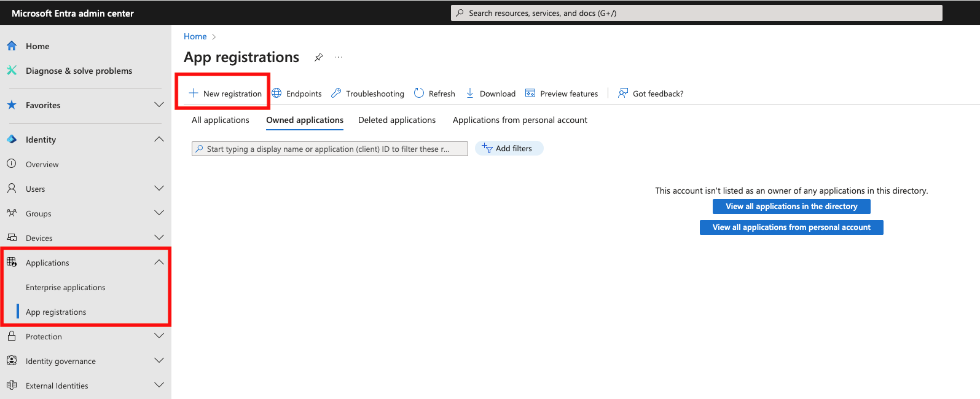Click the Diagnose & solve problems label
This screenshot has width=980, height=399.
coord(79,71)
